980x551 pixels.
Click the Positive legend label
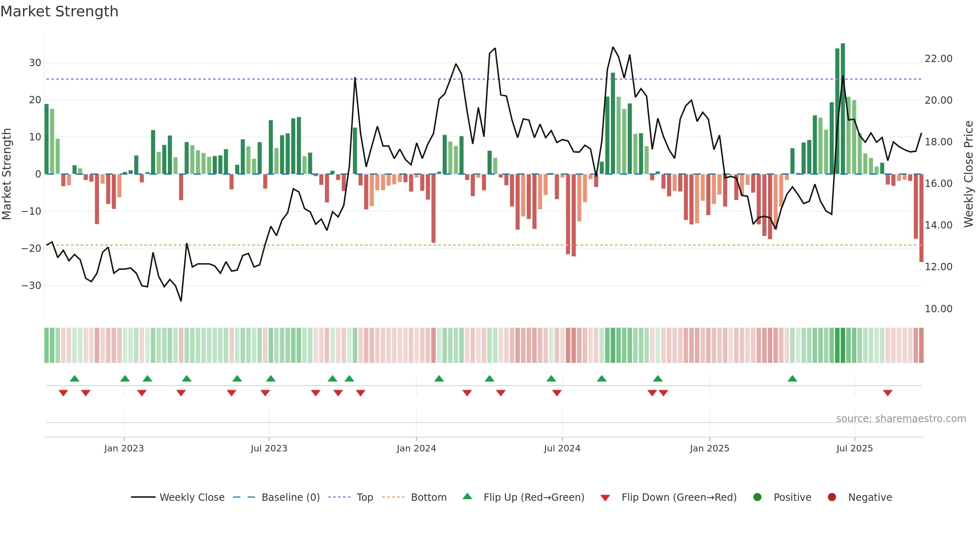point(793,497)
